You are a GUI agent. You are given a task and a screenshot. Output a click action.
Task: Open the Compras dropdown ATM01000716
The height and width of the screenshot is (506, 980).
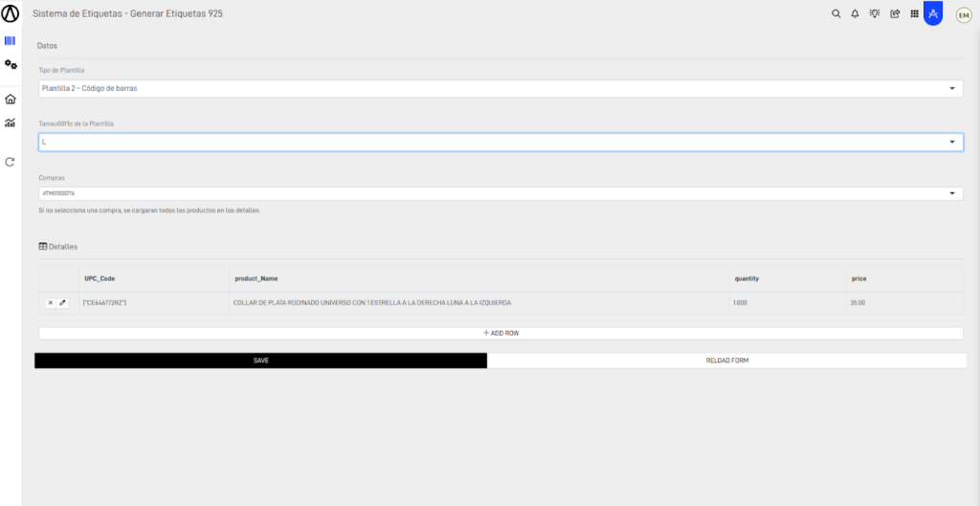coord(501,193)
